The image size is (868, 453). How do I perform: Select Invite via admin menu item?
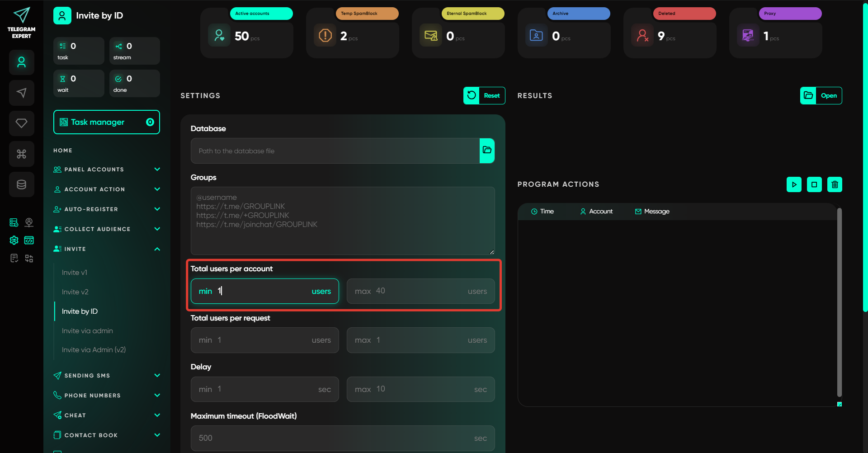coord(87,331)
